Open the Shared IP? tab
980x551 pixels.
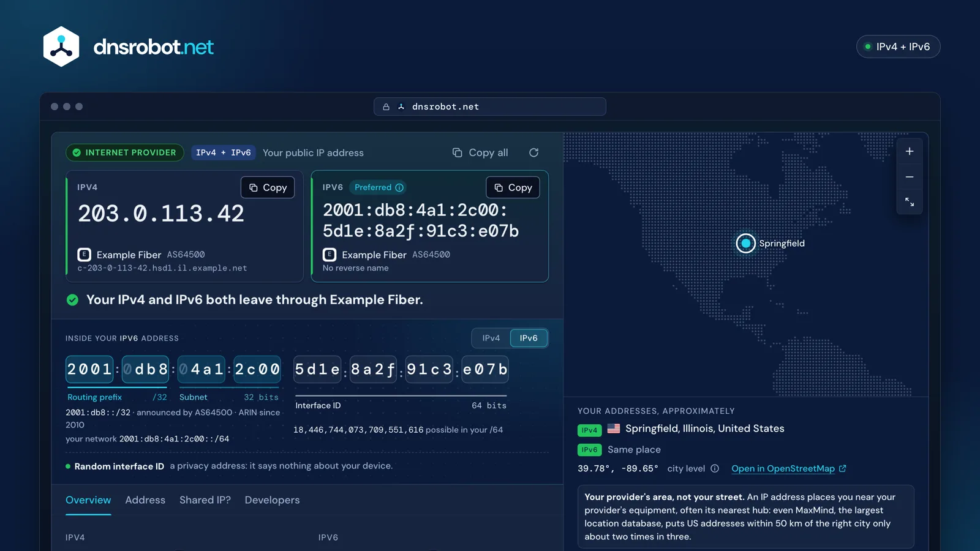[x=205, y=500]
